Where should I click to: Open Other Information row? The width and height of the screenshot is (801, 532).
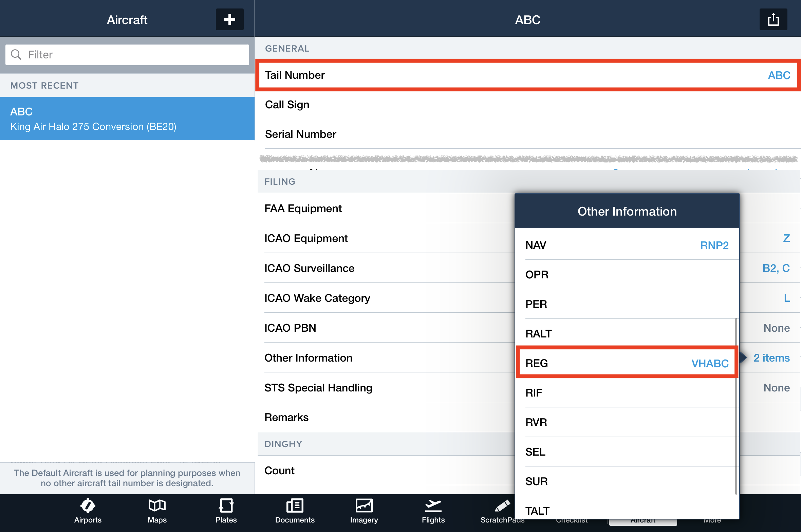click(386, 357)
